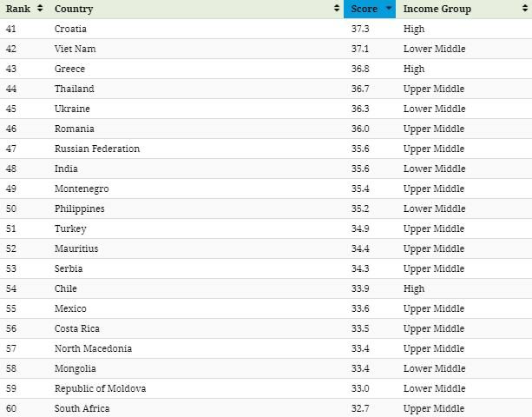Sort table by the Rank column header
Viewport: 532px width, 417px height.
24,9
